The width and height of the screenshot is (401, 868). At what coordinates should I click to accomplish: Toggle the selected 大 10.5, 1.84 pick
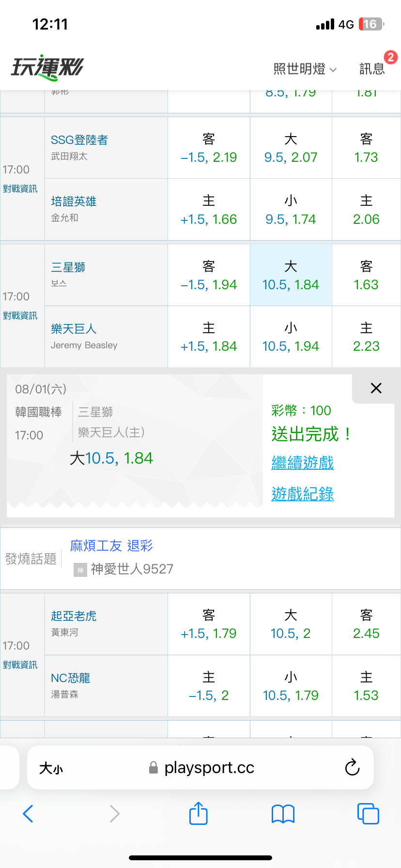pos(291,275)
